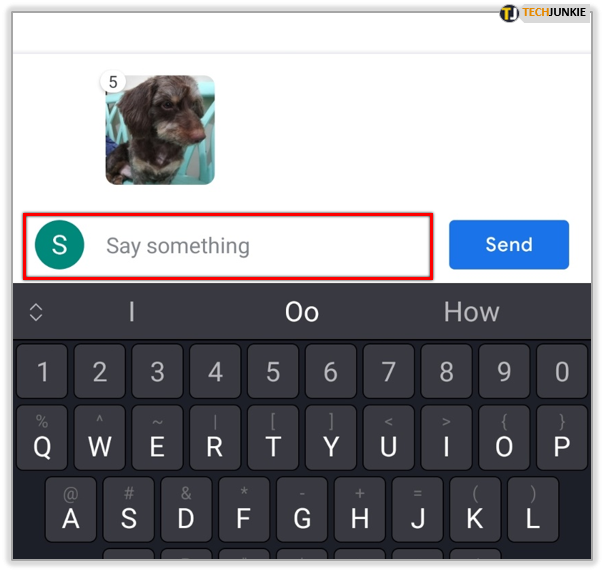Tap the T key on keyboard
Screen dimensions: 604x572
click(273, 438)
